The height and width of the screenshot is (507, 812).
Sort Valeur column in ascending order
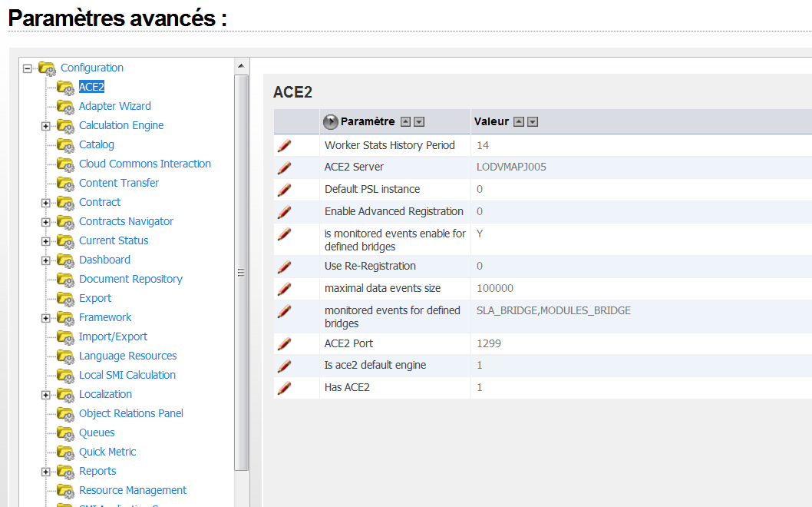pyautogui.click(x=517, y=121)
